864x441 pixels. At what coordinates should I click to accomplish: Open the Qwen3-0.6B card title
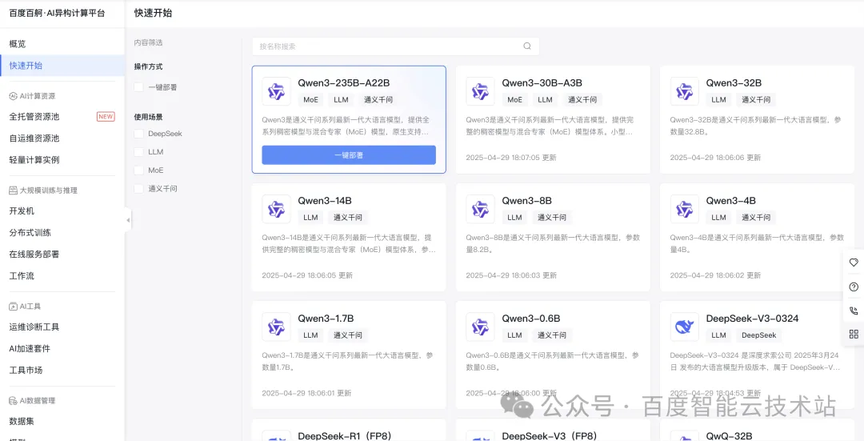531,319
